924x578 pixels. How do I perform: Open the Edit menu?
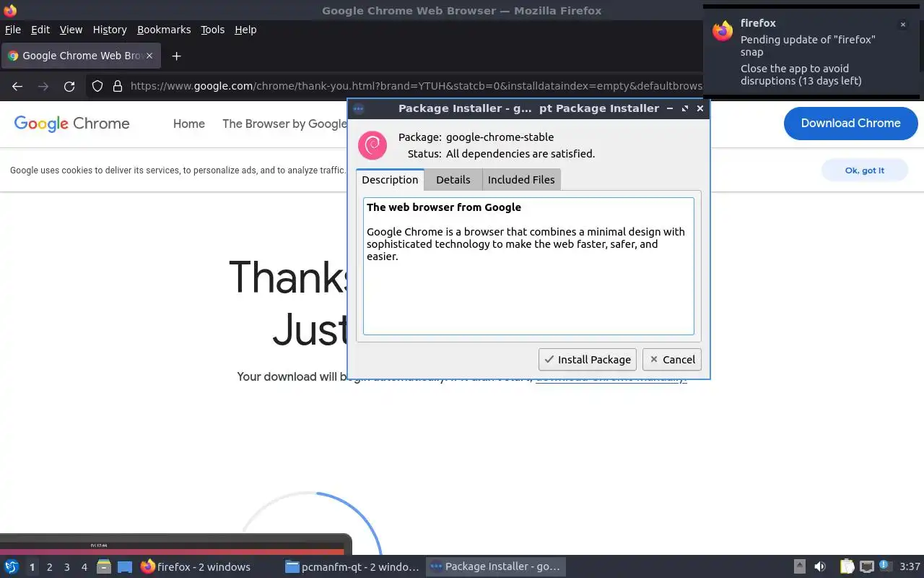pos(40,30)
